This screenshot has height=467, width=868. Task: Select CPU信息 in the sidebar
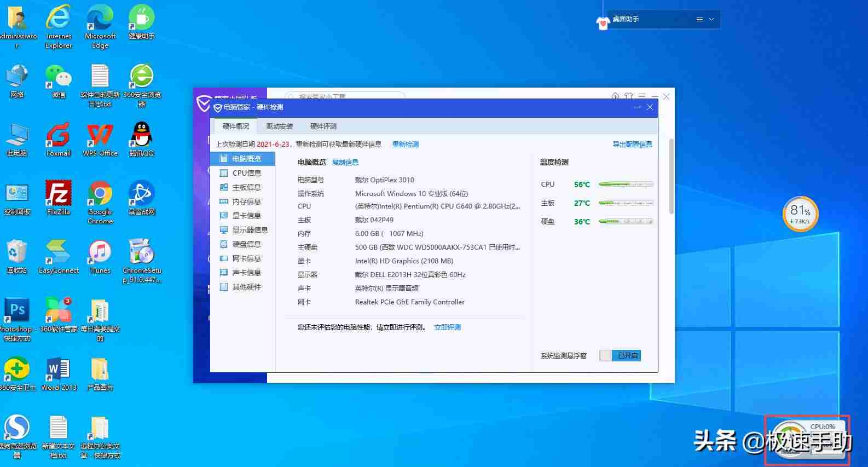(242, 173)
